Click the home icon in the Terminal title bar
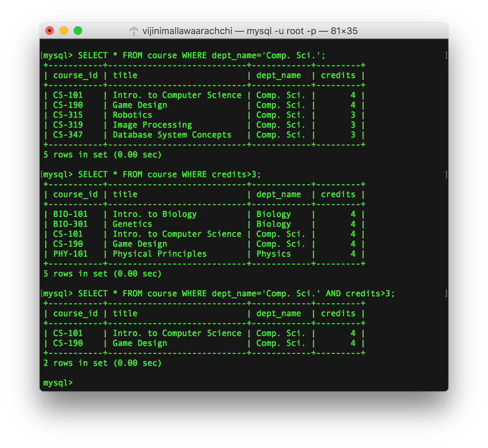 [134, 31]
